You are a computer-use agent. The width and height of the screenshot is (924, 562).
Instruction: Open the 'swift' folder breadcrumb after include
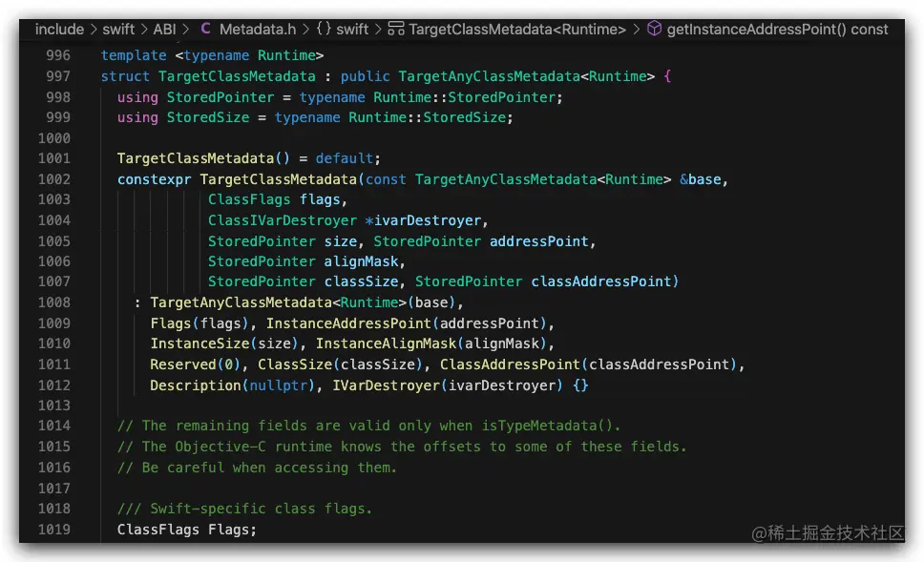pyautogui.click(x=118, y=29)
